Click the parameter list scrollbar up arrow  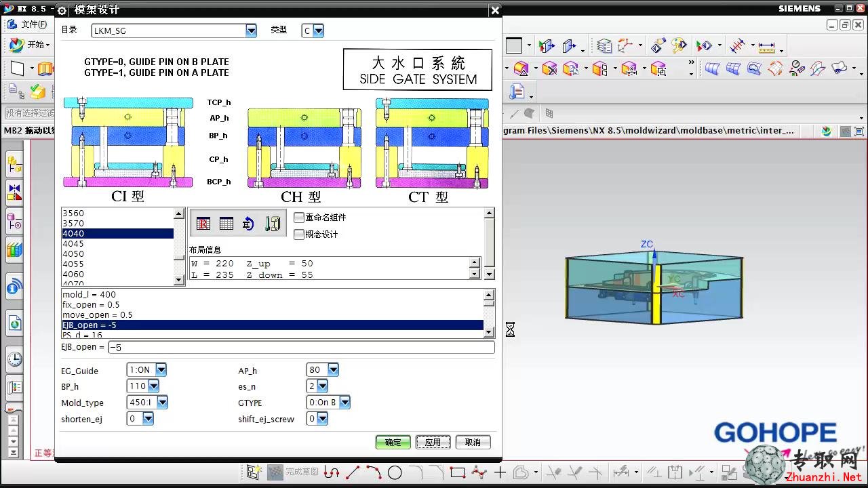pyautogui.click(x=488, y=295)
